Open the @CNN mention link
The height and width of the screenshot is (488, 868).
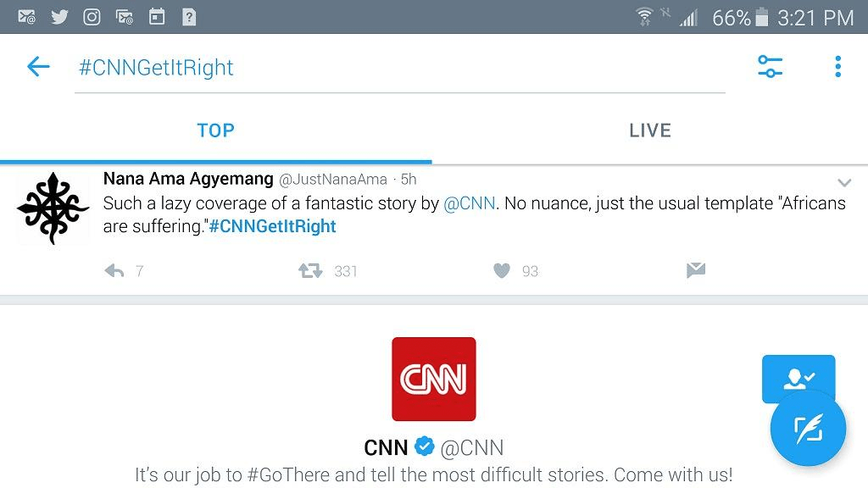(469, 204)
